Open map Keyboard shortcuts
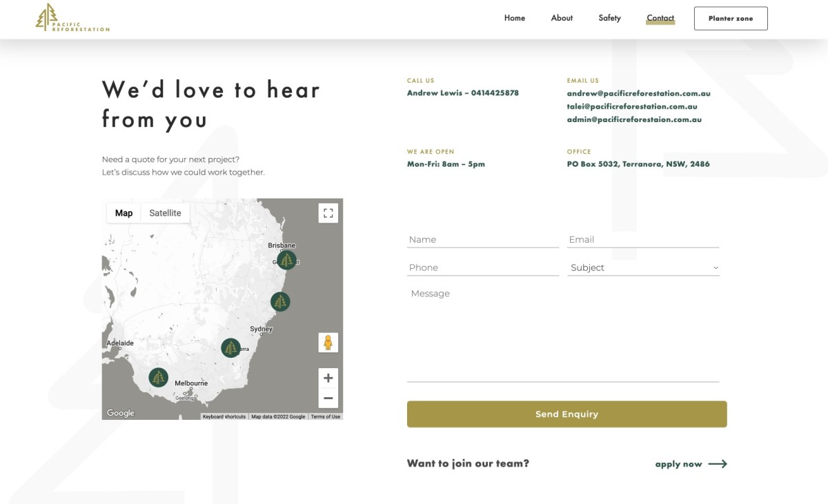 coord(224,416)
